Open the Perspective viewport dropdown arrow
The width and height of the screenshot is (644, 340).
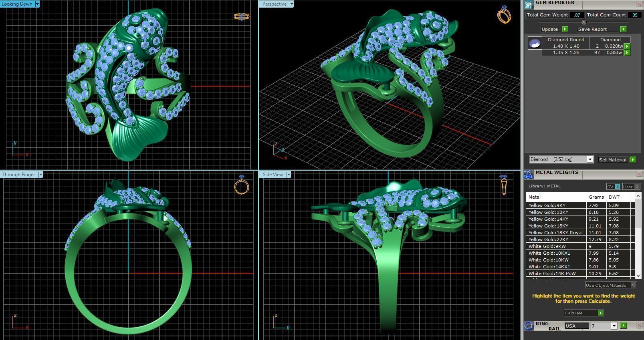291,4
